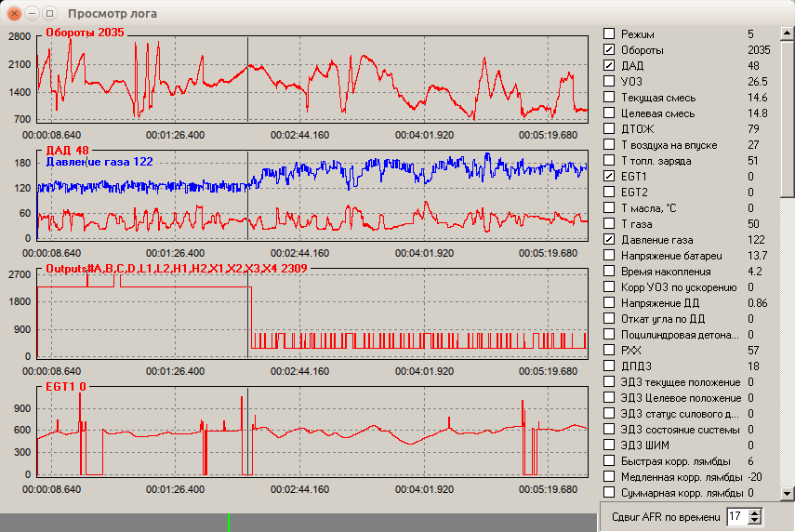Enable the Режим checkbox
The width and height of the screenshot is (795, 532).
609,34
